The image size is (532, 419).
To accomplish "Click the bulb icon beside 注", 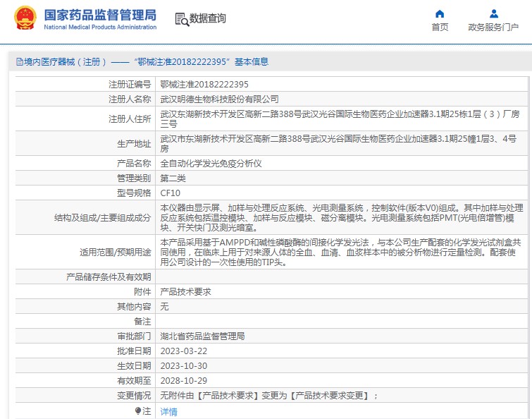I will pos(138,411).
